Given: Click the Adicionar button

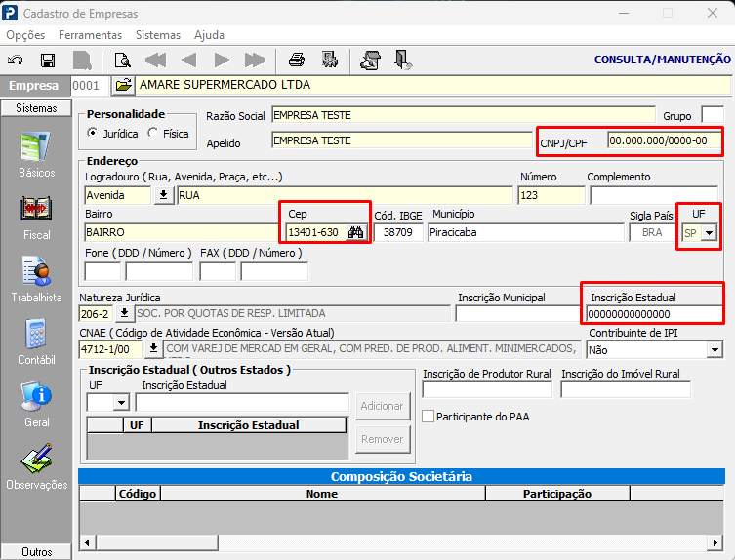Looking at the screenshot, I should coord(383,406).
